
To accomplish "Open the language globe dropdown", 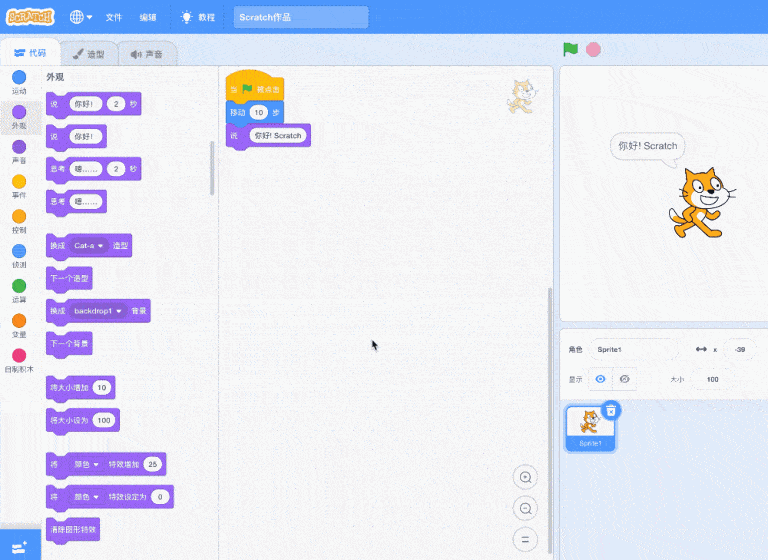I will pyautogui.click(x=81, y=17).
